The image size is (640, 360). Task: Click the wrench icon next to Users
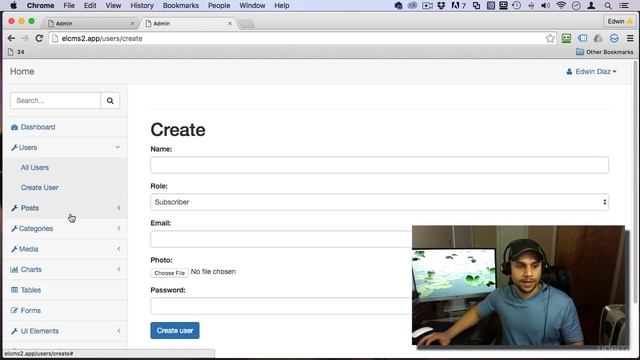pyautogui.click(x=14, y=147)
